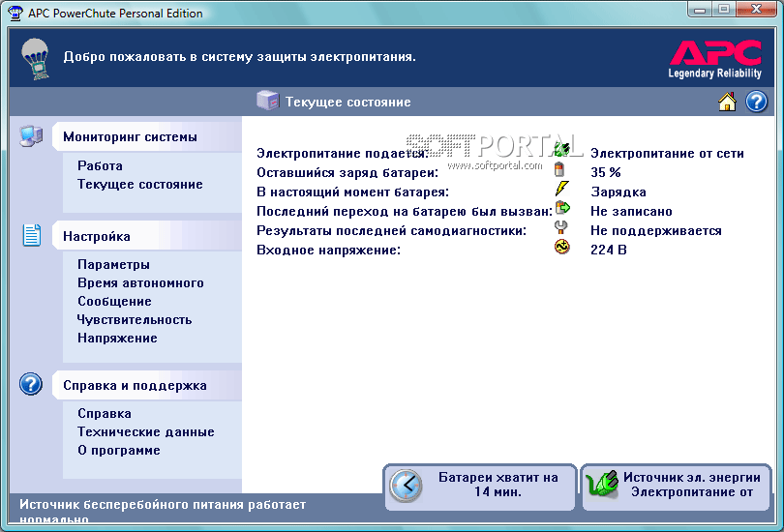Click question mark icon beside Справка и поддержка
Image resolution: width=784 pixels, height=532 pixels.
click(x=31, y=384)
